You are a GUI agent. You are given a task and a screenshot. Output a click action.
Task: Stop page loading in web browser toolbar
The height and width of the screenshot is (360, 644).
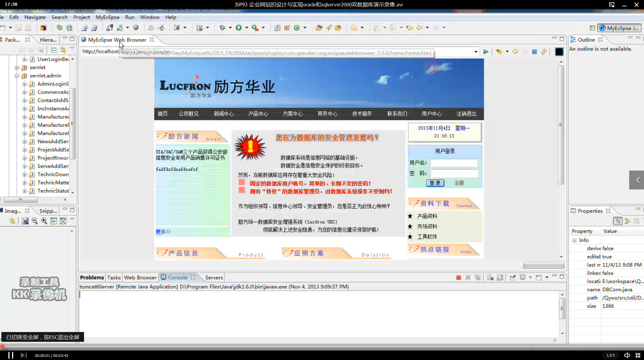[534, 52]
